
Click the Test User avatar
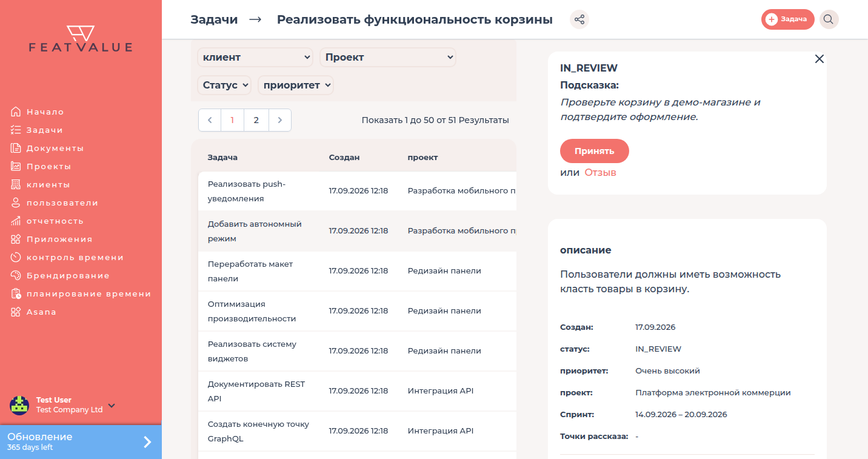(19, 405)
